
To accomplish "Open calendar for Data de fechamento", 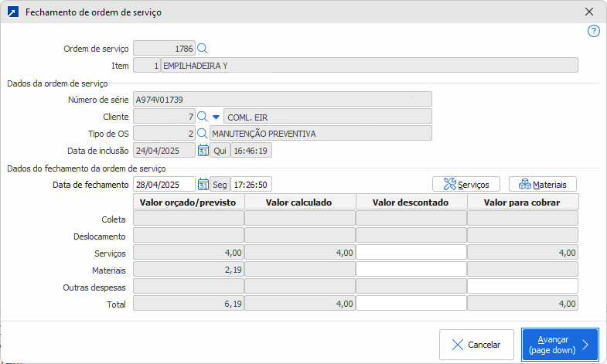I will point(203,185).
